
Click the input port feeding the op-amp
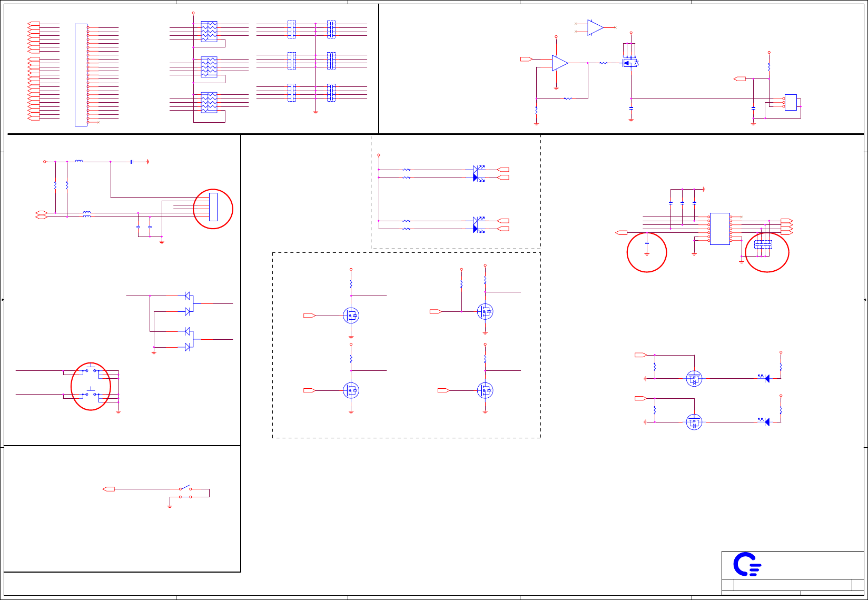pyautogui.click(x=526, y=59)
